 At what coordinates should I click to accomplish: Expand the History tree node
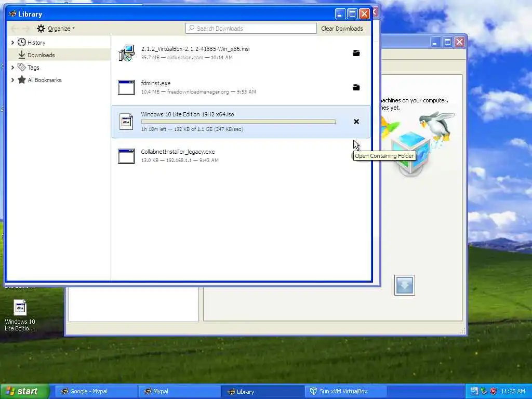point(12,43)
